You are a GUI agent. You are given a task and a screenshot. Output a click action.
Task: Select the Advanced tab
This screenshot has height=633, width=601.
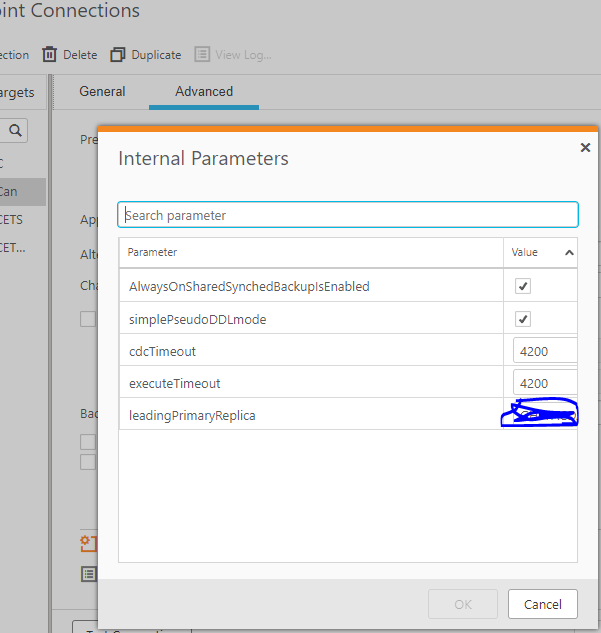pyautogui.click(x=204, y=92)
